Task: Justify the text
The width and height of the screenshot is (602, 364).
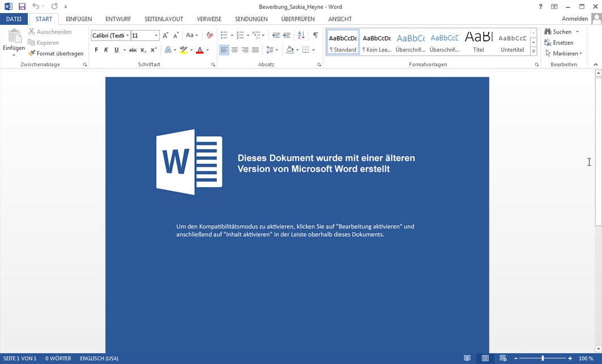Action: tap(255, 50)
